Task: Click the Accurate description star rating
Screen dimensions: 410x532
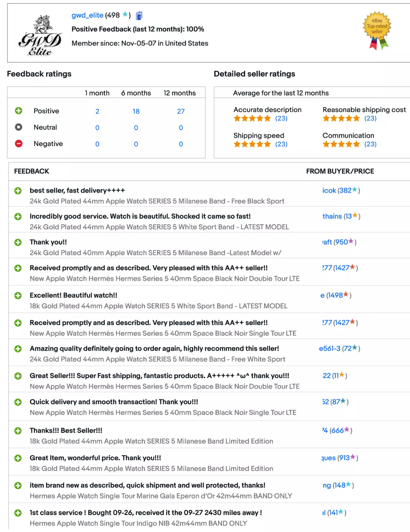Action: [x=252, y=118]
